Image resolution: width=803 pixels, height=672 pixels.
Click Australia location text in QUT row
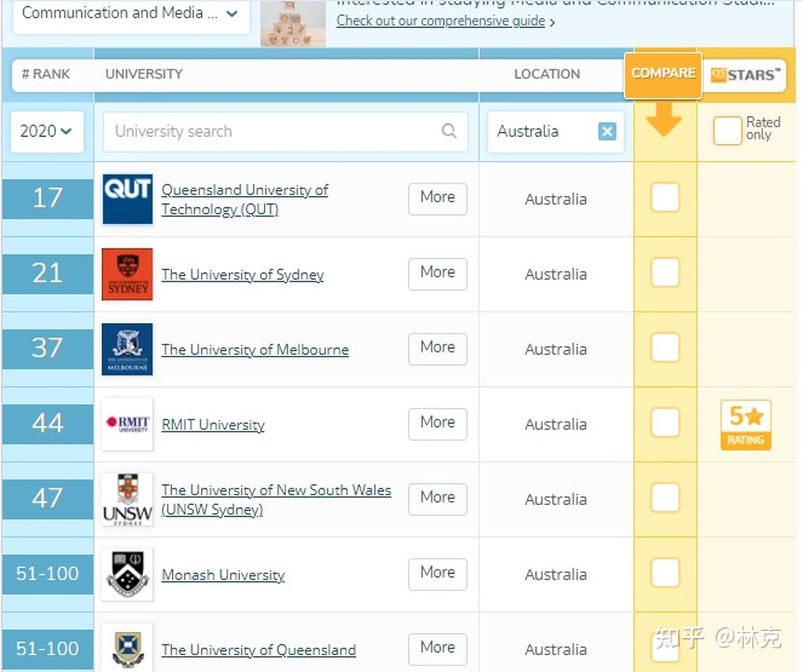[x=555, y=199]
